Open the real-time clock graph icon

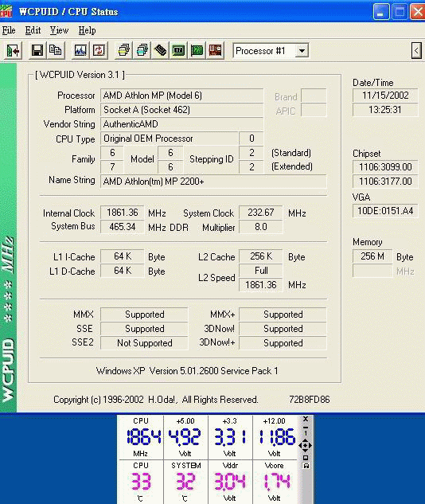tap(80, 50)
